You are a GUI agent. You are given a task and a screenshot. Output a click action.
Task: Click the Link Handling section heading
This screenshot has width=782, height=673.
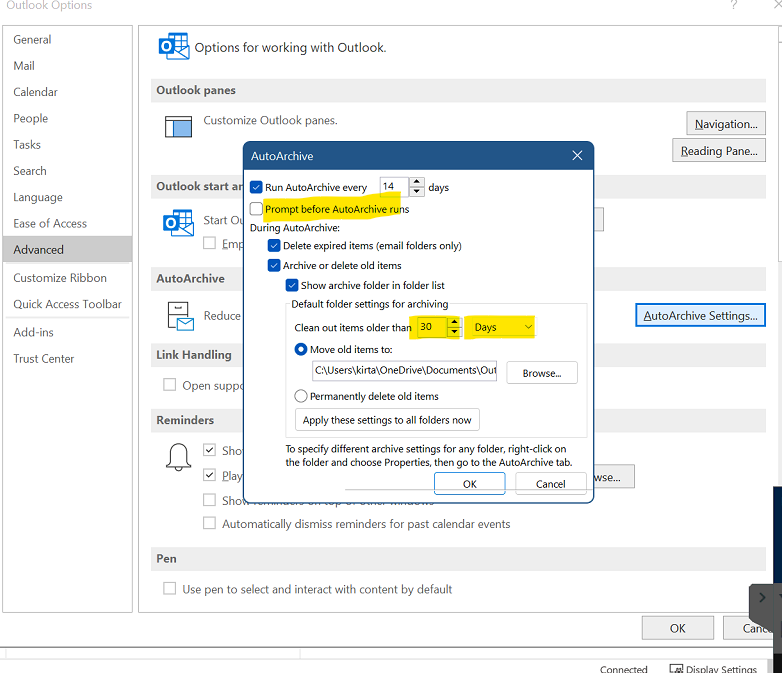(x=194, y=355)
